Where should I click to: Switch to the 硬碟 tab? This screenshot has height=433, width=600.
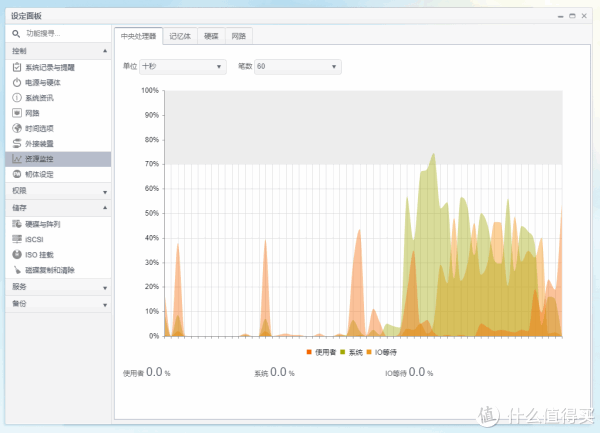211,36
